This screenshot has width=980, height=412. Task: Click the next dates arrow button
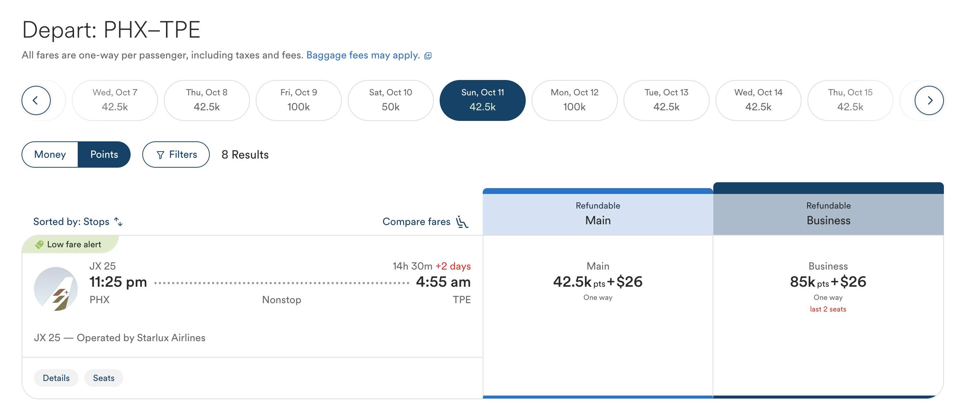[929, 100]
